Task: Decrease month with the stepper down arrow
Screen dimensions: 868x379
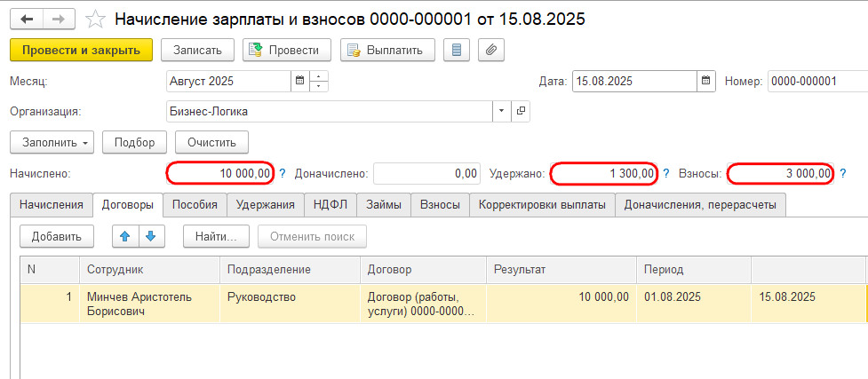Action: click(x=318, y=86)
